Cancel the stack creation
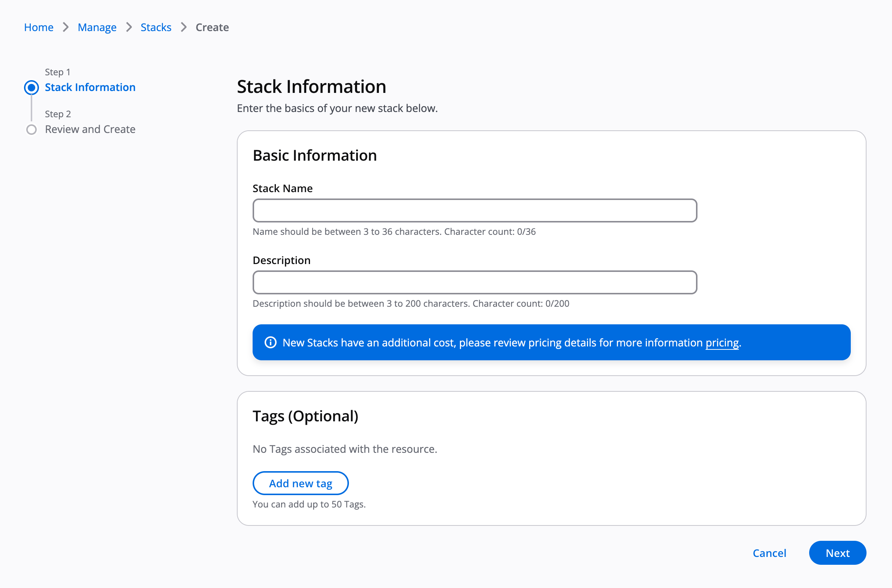Image resolution: width=892 pixels, height=588 pixels. [x=770, y=553]
